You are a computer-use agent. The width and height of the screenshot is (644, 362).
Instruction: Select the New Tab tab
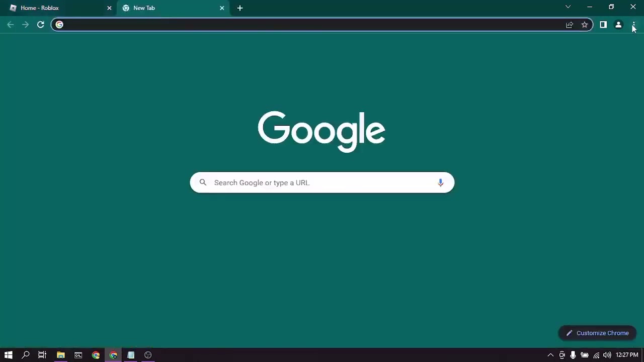click(x=173, y=8)
